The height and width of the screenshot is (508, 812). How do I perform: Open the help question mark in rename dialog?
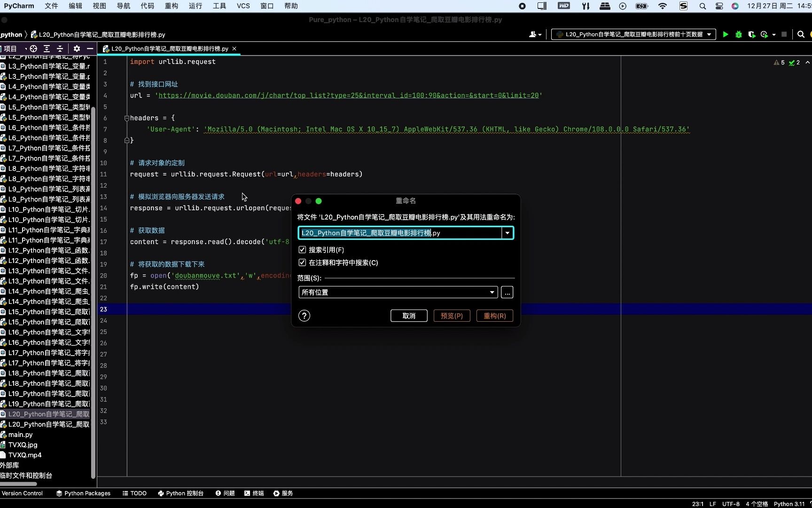click(x=304, y=316)
